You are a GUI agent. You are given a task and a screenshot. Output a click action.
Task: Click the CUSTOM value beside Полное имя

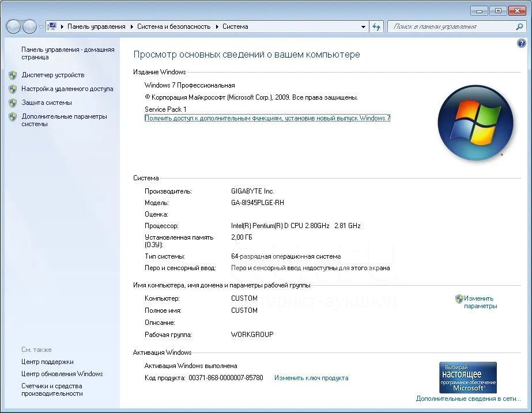244,310
